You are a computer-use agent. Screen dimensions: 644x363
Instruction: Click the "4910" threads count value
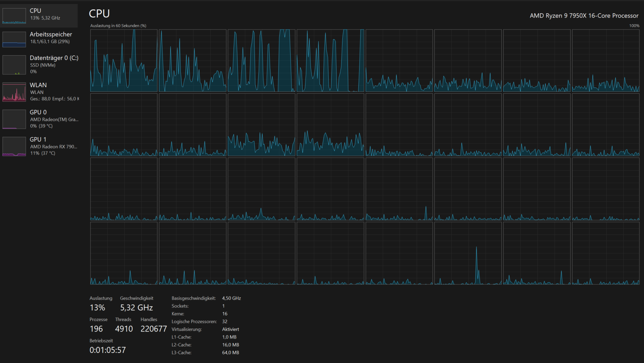124,329
